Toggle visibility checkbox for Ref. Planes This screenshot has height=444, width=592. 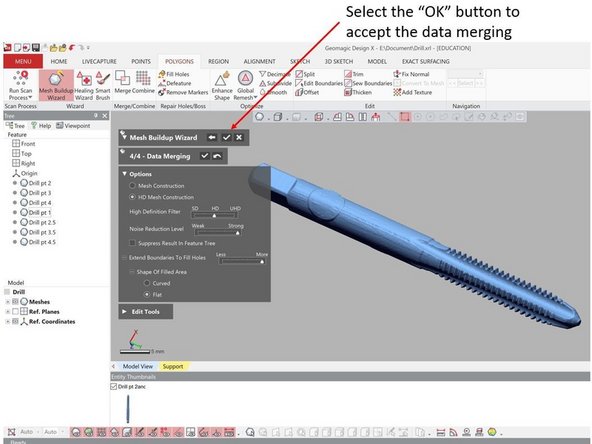tap(15, 311)
